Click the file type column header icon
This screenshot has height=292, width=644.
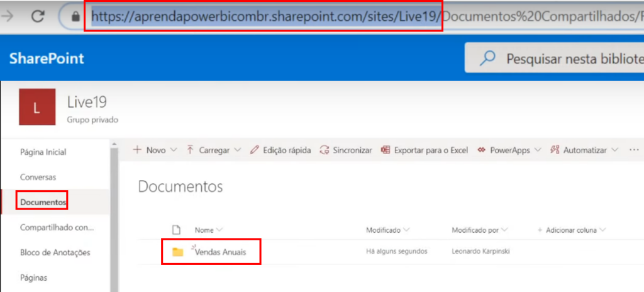177,230
